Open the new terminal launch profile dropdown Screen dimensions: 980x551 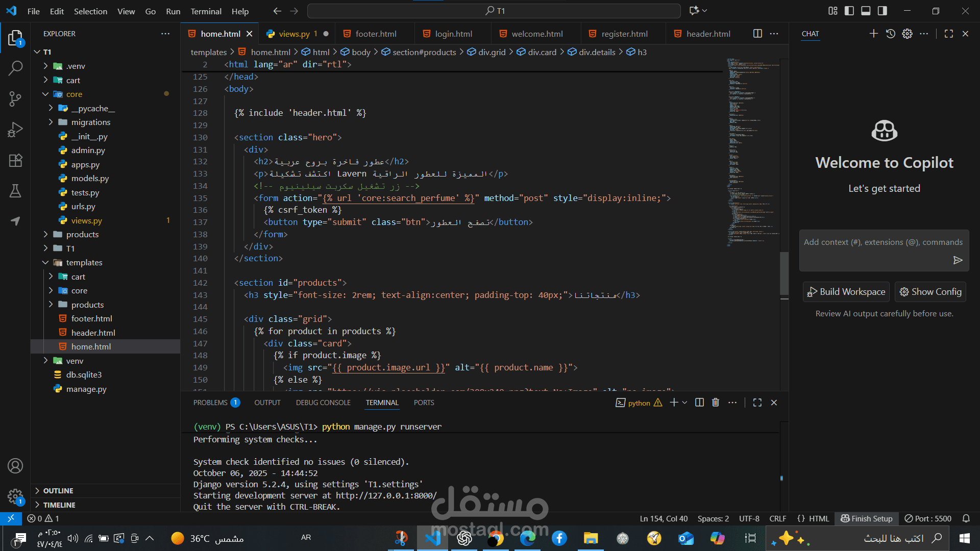click(x=684, y=403)
